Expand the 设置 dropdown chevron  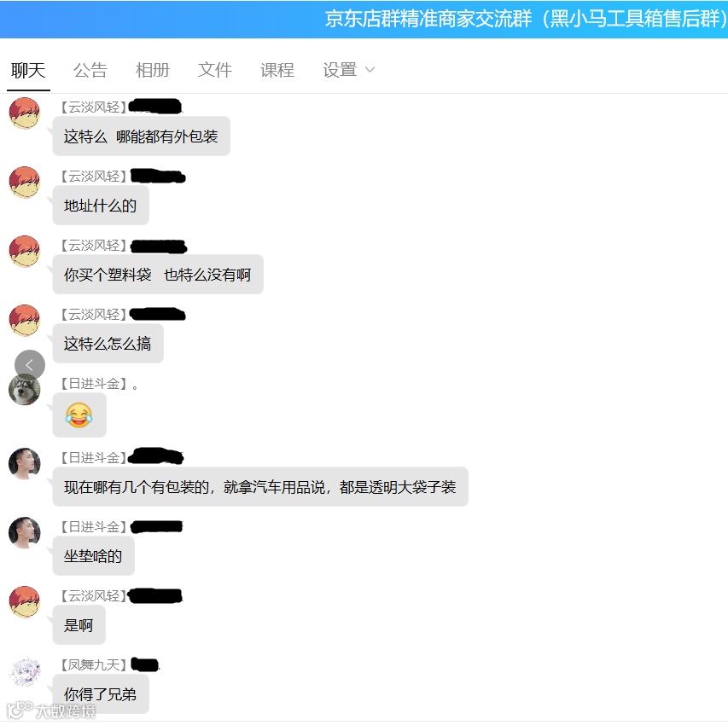(370, 70)
